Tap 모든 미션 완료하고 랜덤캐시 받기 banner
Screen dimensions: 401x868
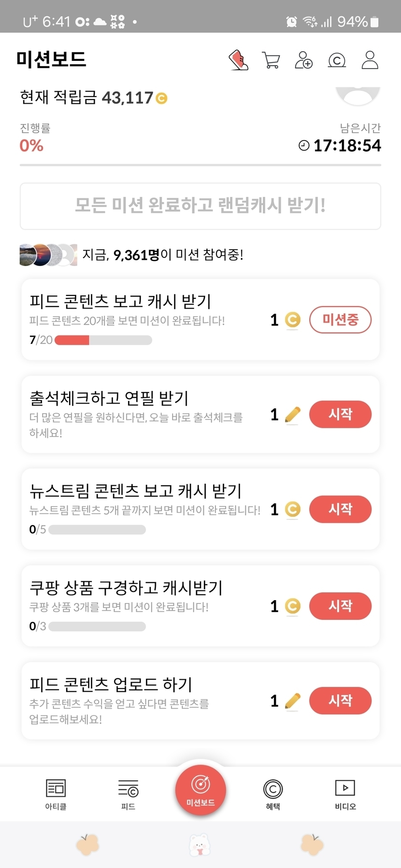point(200,206)
